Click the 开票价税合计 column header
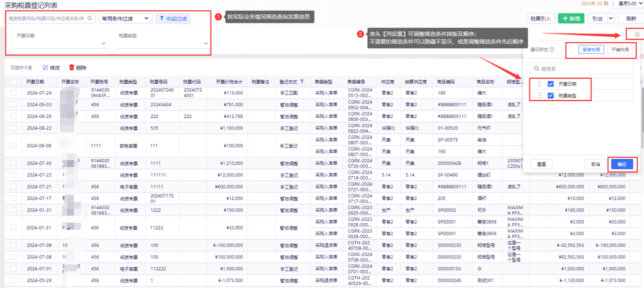The width and height of the screenshot is (644, 288). [229, 81]
